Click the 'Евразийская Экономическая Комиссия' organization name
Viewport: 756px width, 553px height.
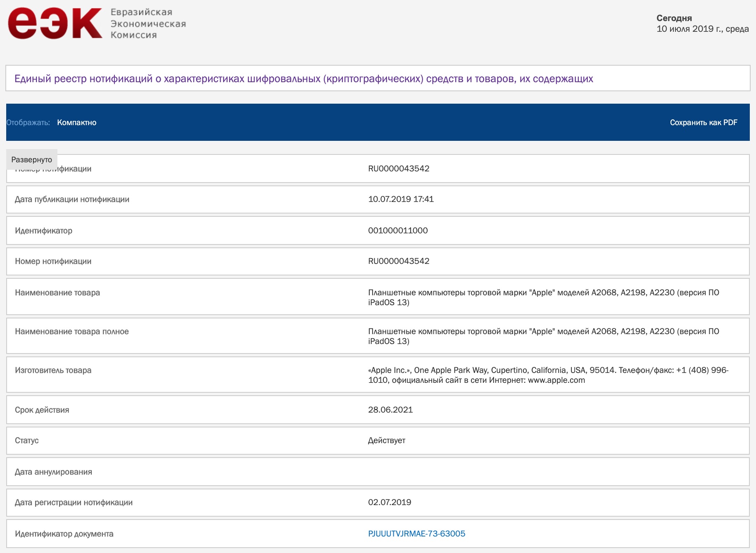148,24
